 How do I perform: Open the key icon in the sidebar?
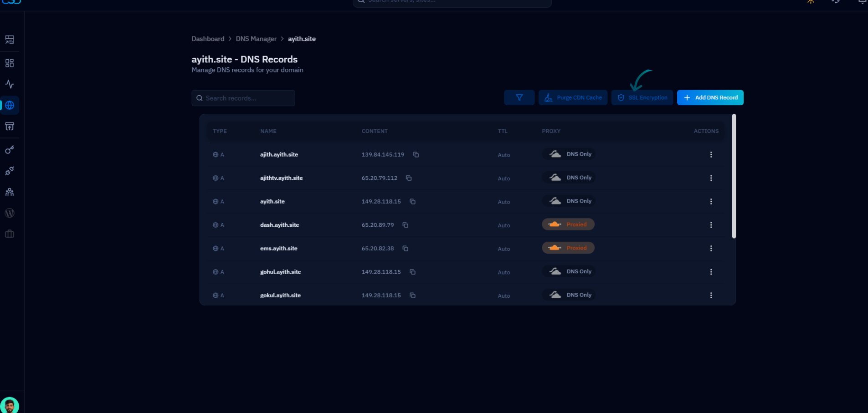(10, 150)
